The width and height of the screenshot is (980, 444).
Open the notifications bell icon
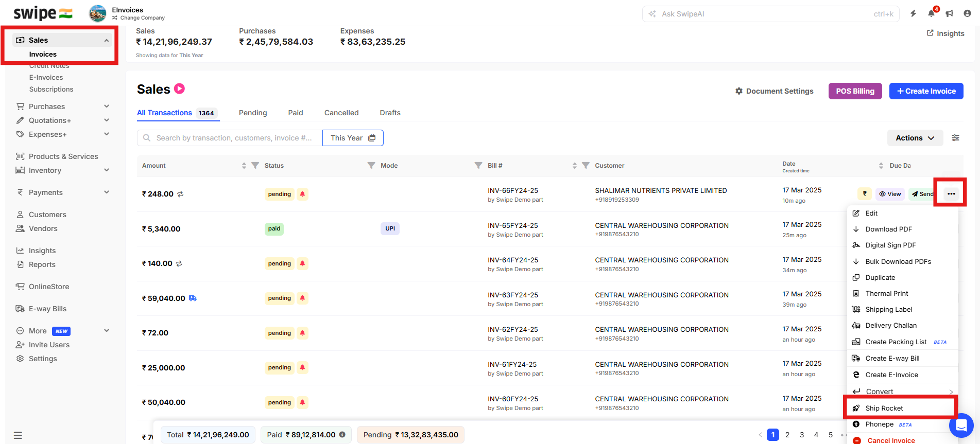(x=932, y=13)
